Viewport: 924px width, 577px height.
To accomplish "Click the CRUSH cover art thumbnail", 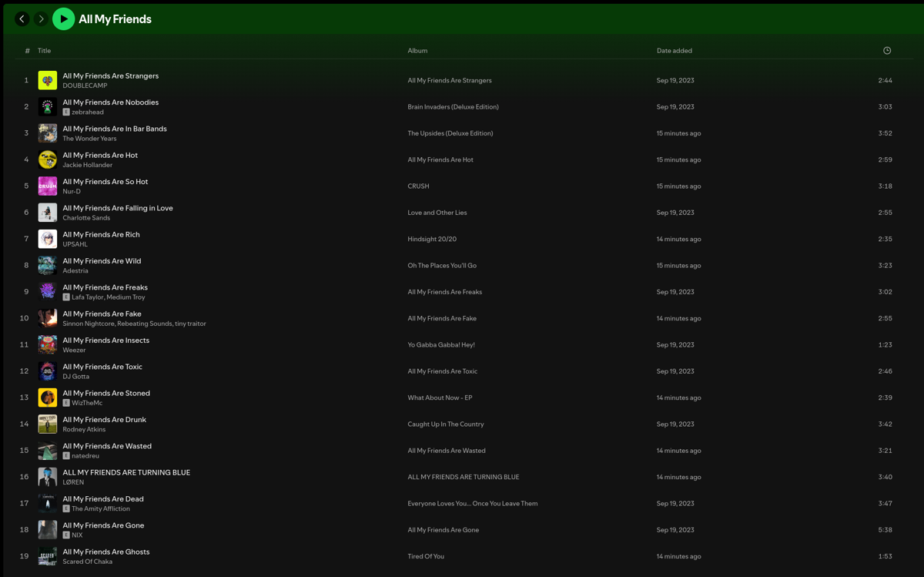I will pos(48,186).
